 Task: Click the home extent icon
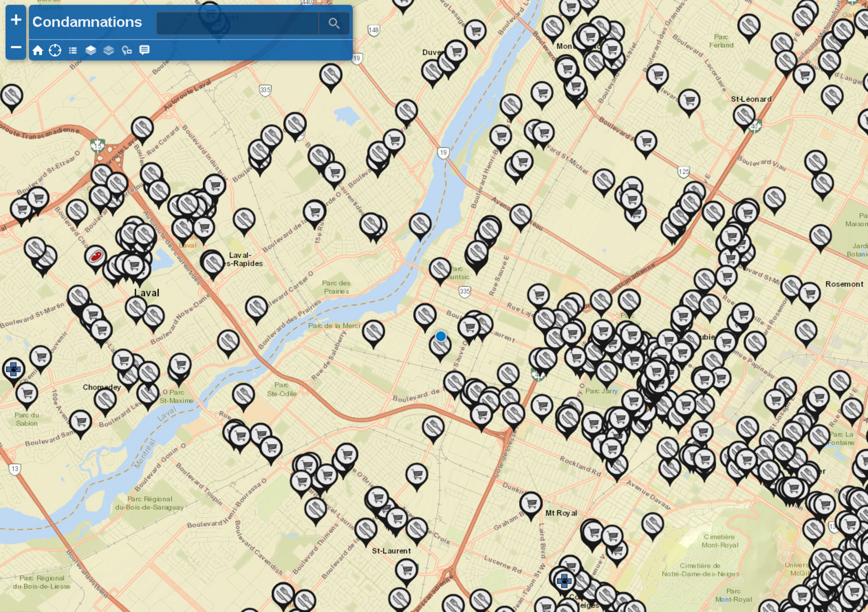pyautogui.click(x=38, y=50)
